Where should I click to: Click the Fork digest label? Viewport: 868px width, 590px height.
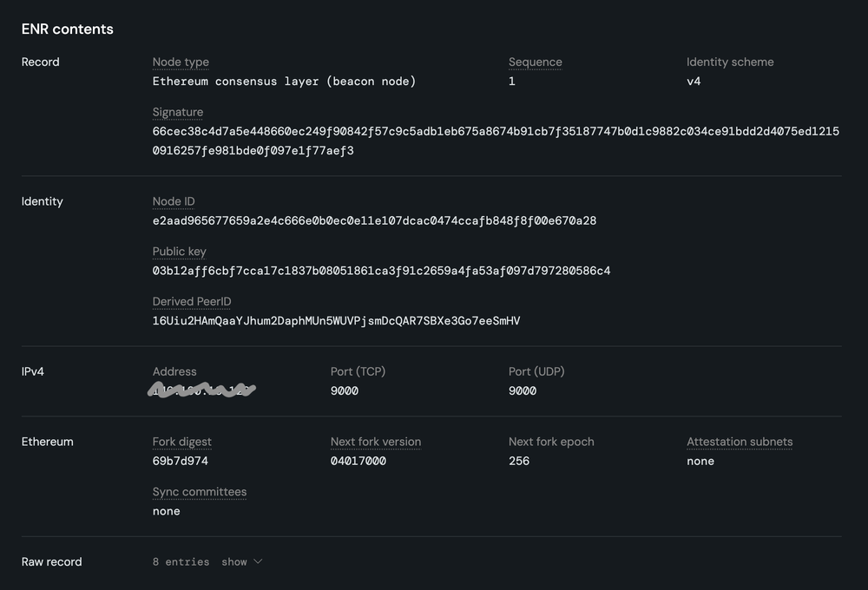click(x=181, y=442)
